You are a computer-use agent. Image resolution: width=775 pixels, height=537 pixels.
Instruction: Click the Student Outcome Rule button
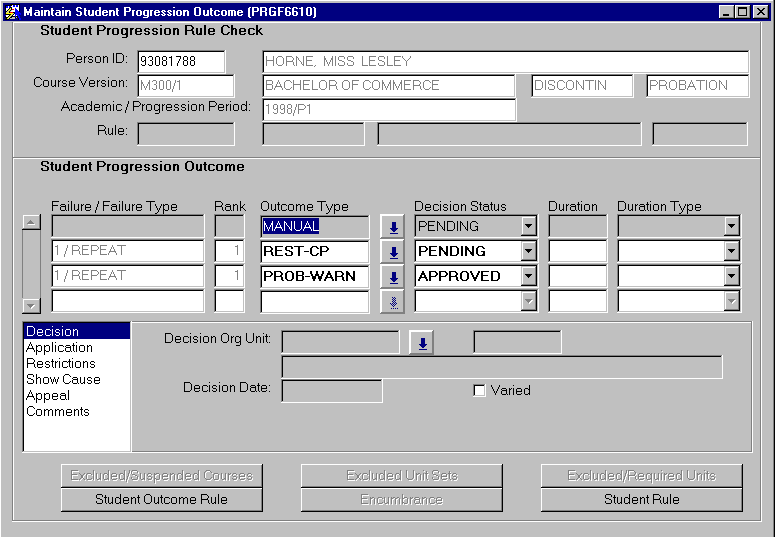(161, 499)
